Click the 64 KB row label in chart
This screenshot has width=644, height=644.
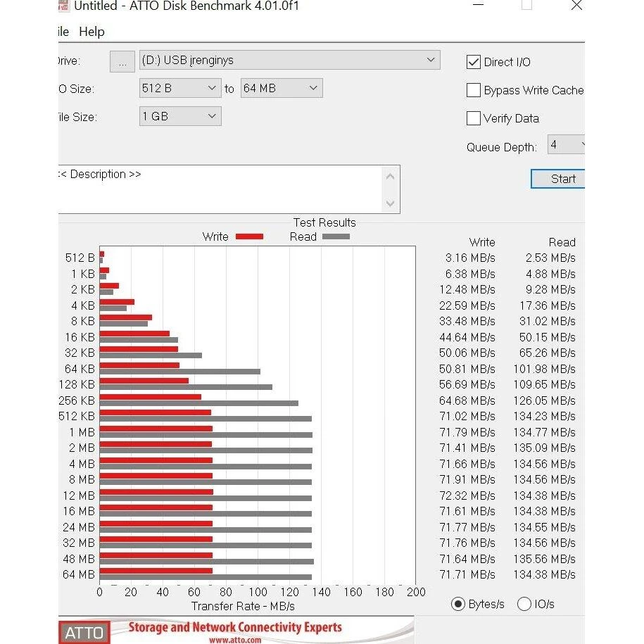coord(80,369)
